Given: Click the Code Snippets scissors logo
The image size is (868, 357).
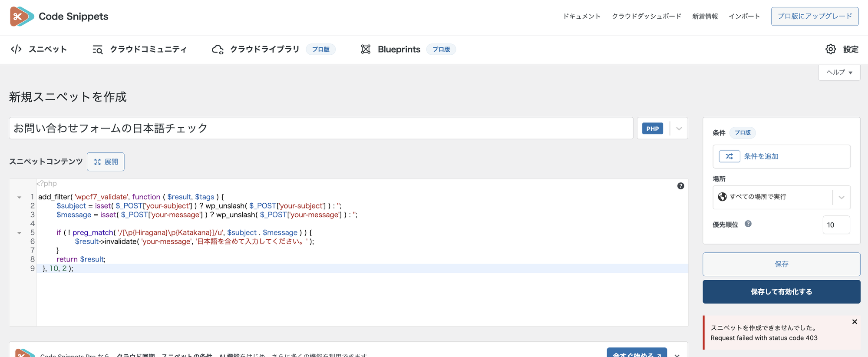Looking at the screenshot, I should (22, 17).
